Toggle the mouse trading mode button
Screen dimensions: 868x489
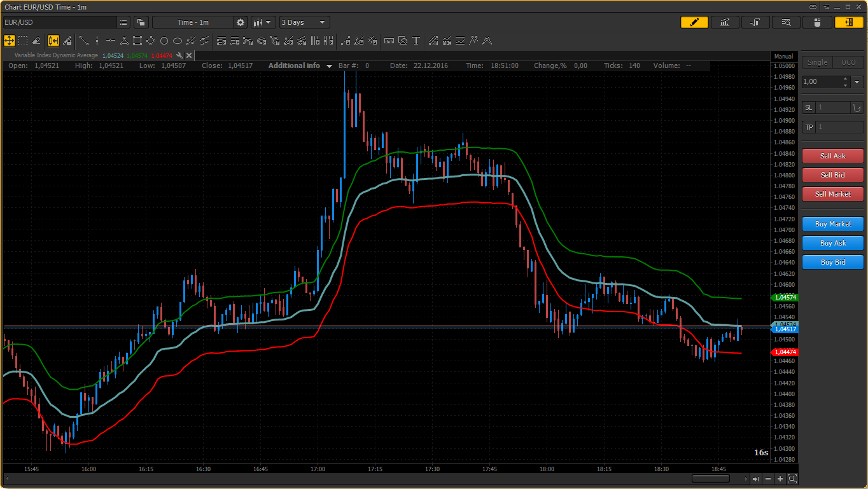click(816, 22)
